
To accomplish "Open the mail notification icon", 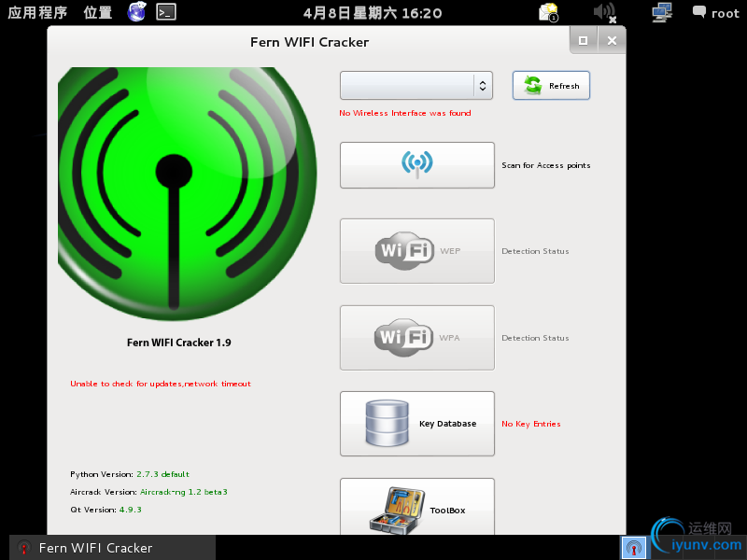I will pos(548,12).
